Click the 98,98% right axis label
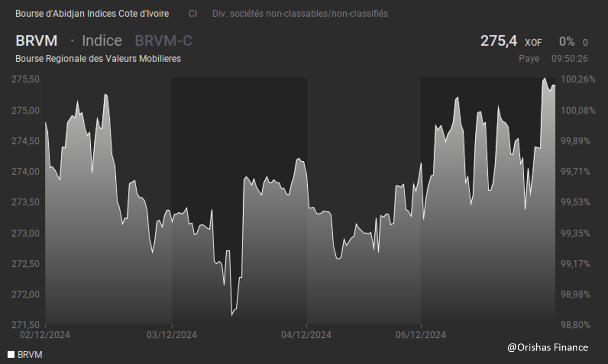The width and height of the screenshot is (608, 364). pyautogui.click(x=576, y=294)
